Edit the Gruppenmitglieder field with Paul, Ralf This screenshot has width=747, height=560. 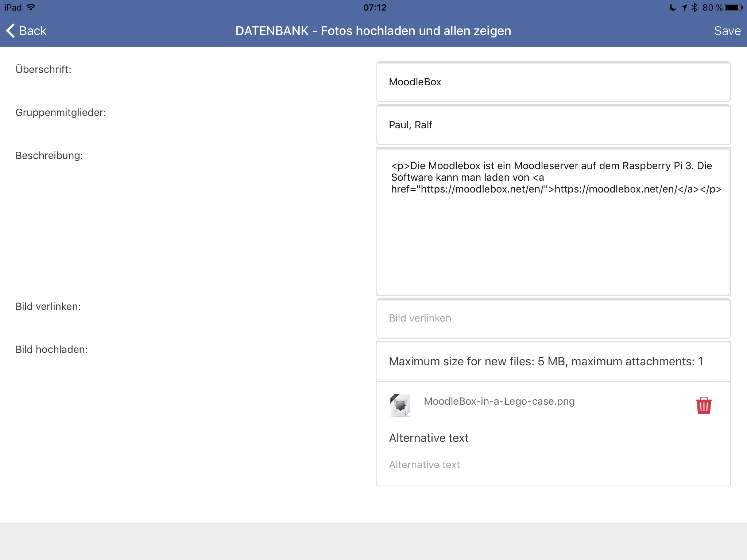point(553,125)
